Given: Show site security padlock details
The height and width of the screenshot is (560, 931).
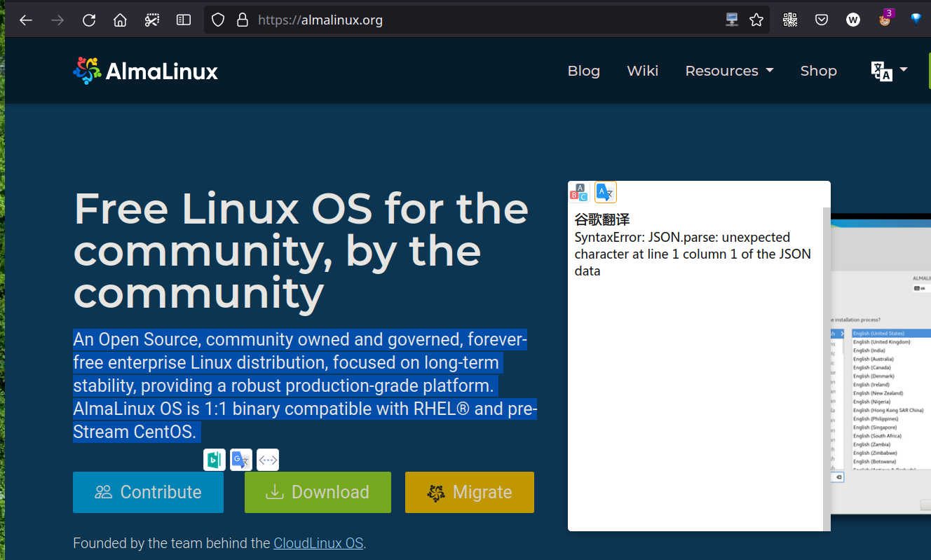Looking at the screenshot, I should pyautogui.click(x=243, y=20).
